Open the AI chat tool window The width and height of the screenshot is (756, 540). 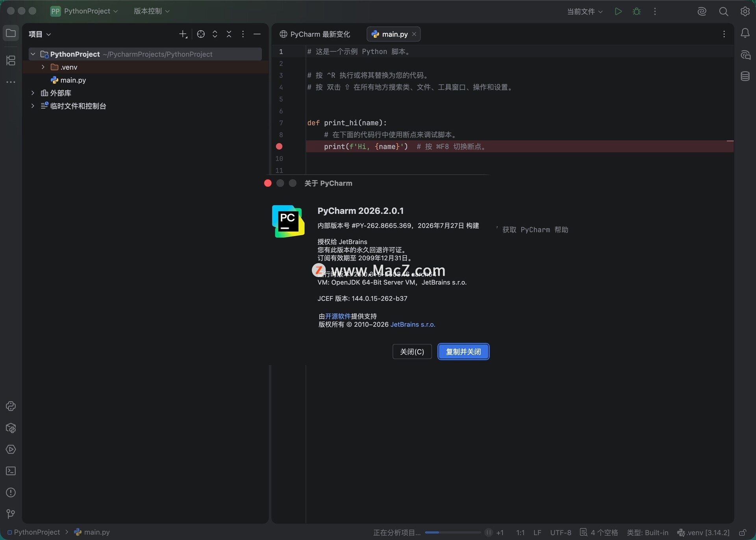(745, 55)
